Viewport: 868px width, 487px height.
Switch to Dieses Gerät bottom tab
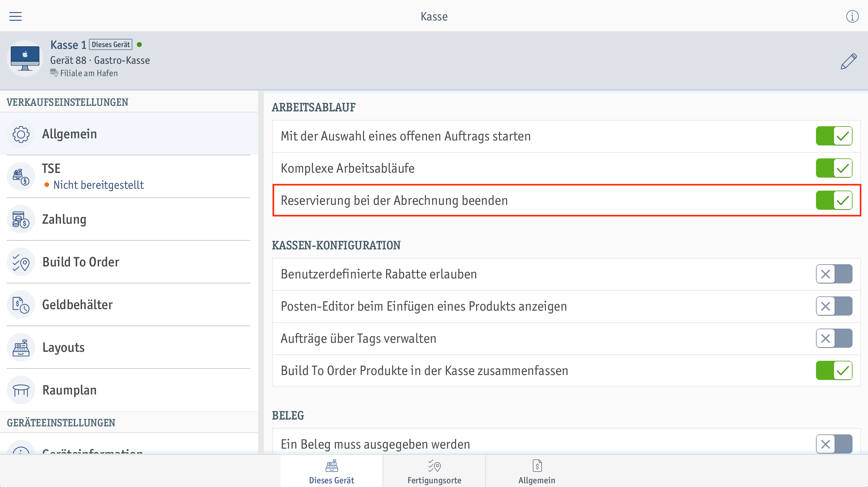click(x=332, y=471)
